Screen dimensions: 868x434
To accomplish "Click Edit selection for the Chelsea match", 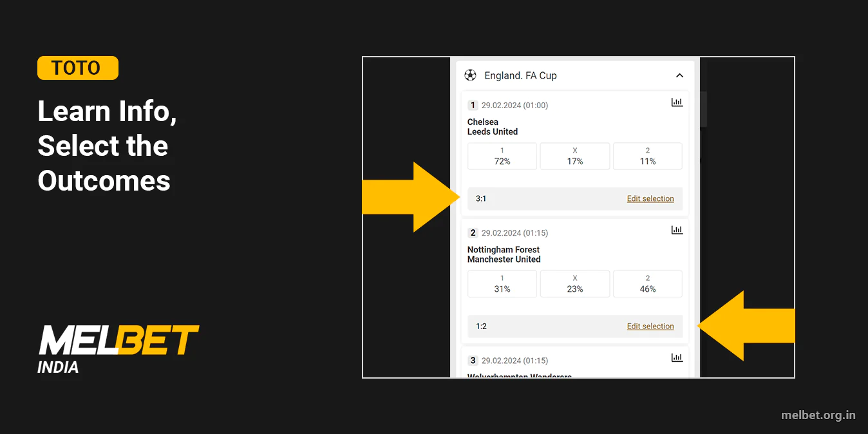I will pyautogui.click(x=650, y=198).
